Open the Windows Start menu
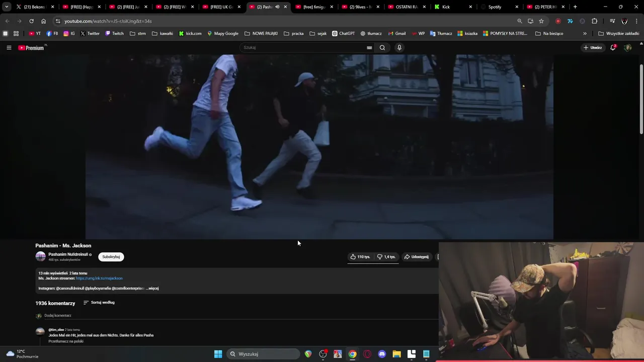 [x=218, y=354]
